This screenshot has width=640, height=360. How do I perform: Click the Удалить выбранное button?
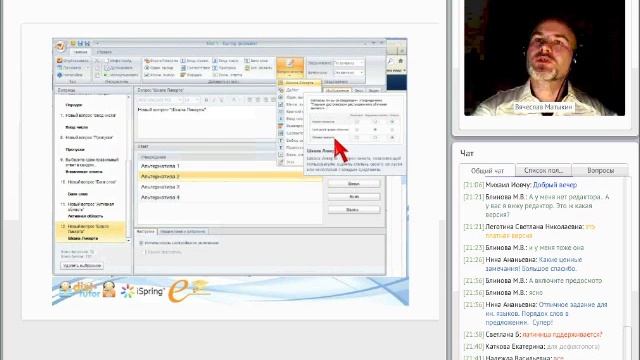pos(82,266)
